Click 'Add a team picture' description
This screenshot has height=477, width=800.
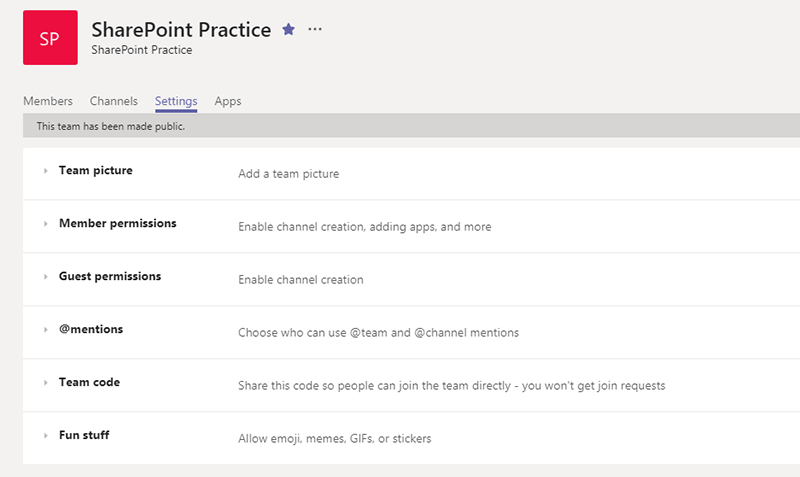[288, 174]
